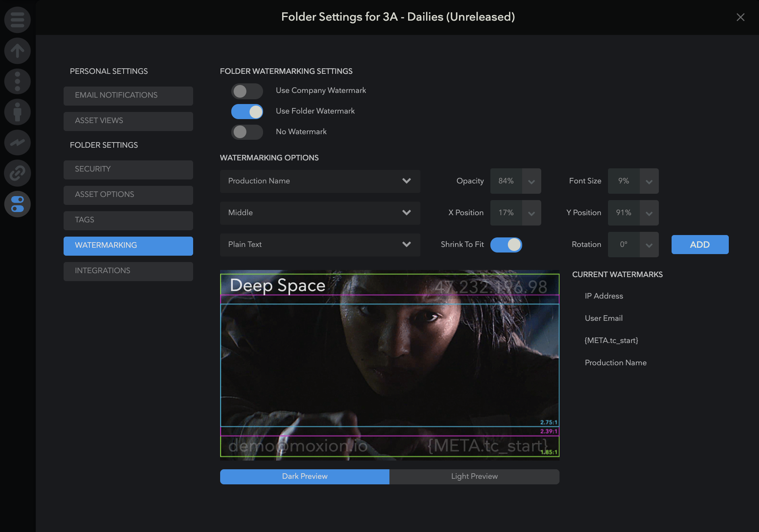Click the Deep Space watermark in preview
The width and height of the screenshot is (759, 532).
278,286
